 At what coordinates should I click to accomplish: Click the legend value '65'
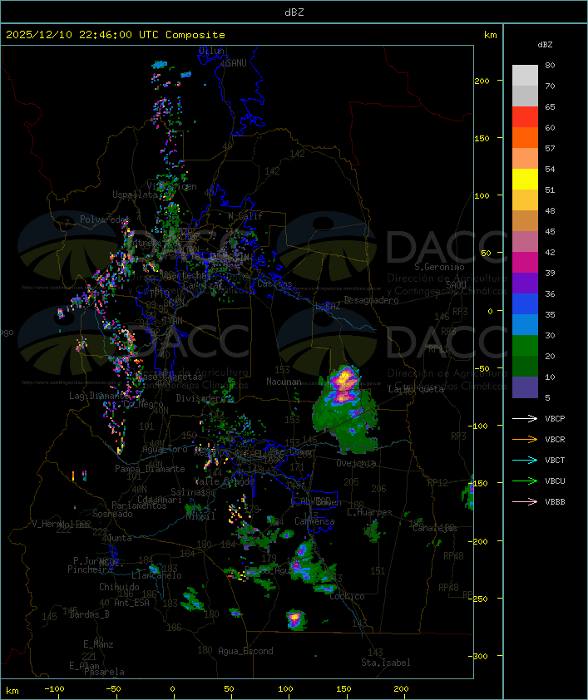pyautogui.click(x=550, y=106)
